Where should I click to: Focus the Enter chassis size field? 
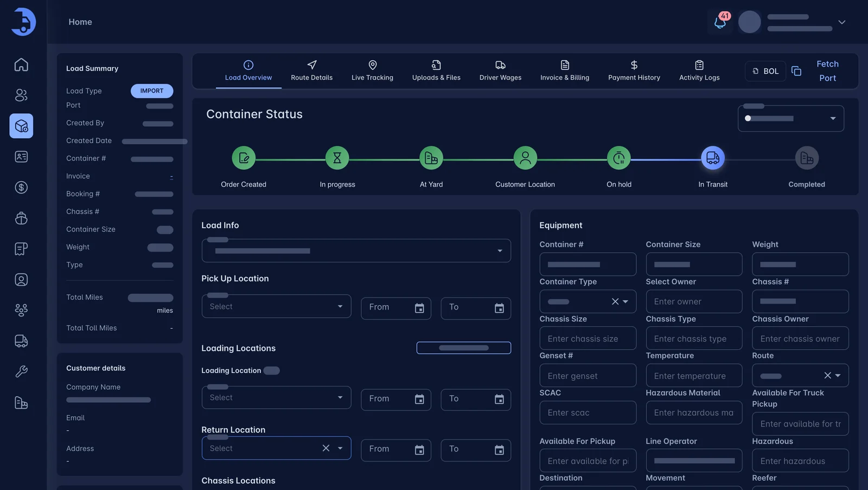[588, 338]
